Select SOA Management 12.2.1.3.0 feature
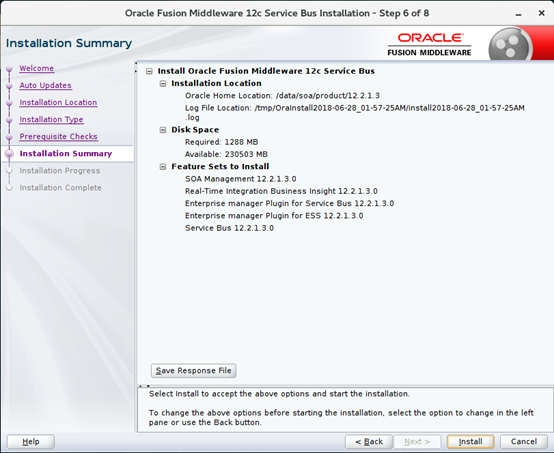 pos(241,179)
